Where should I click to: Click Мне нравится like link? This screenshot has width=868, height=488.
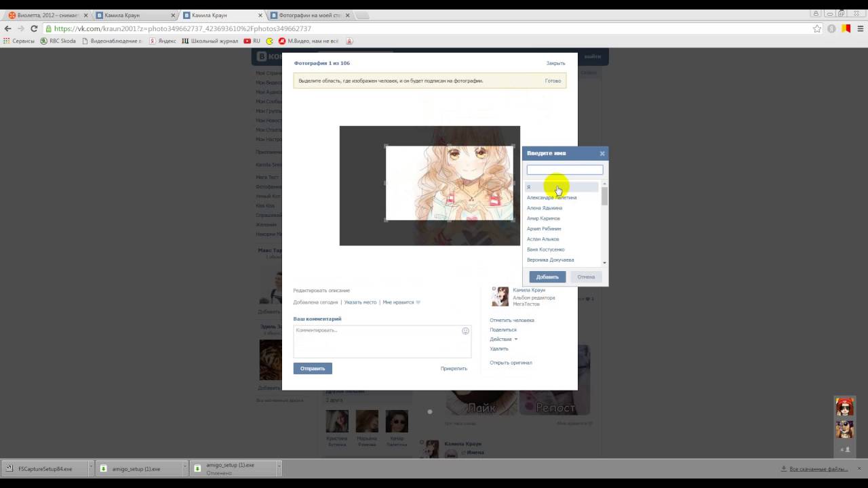[401, 302]
